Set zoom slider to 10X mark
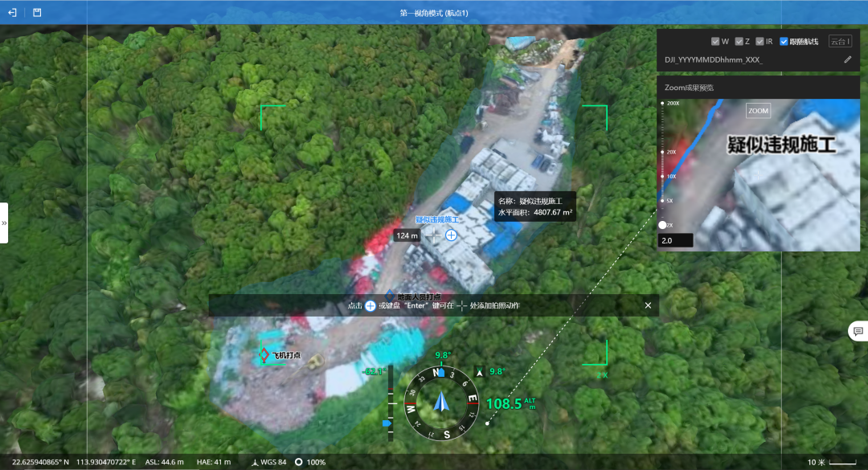Image resolution: width=868 pixels, height=470 pixels. 662,176
